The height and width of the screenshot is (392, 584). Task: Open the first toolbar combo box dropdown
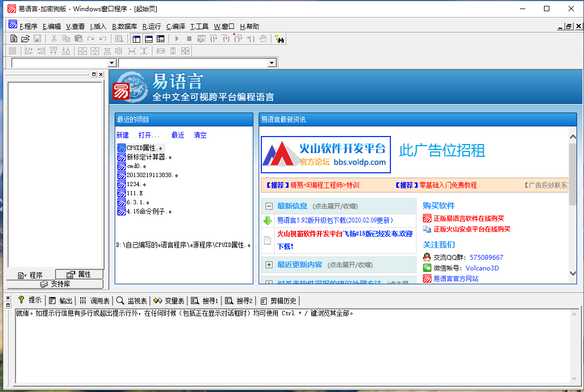[112, 63]
